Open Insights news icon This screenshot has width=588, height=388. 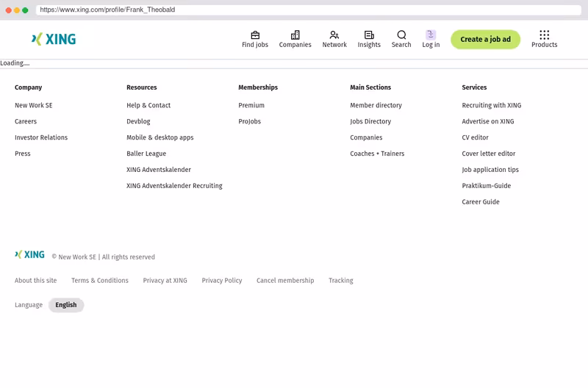pyautogui.click(x=369, y=35)
